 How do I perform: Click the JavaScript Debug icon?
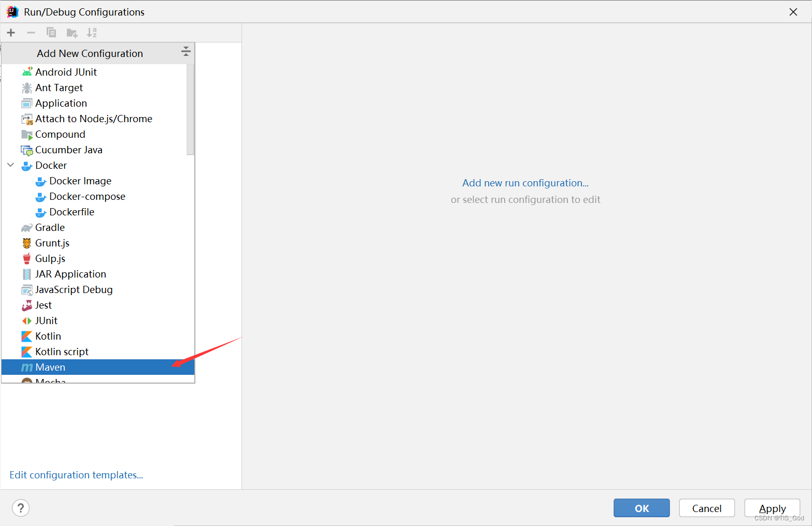27,290
